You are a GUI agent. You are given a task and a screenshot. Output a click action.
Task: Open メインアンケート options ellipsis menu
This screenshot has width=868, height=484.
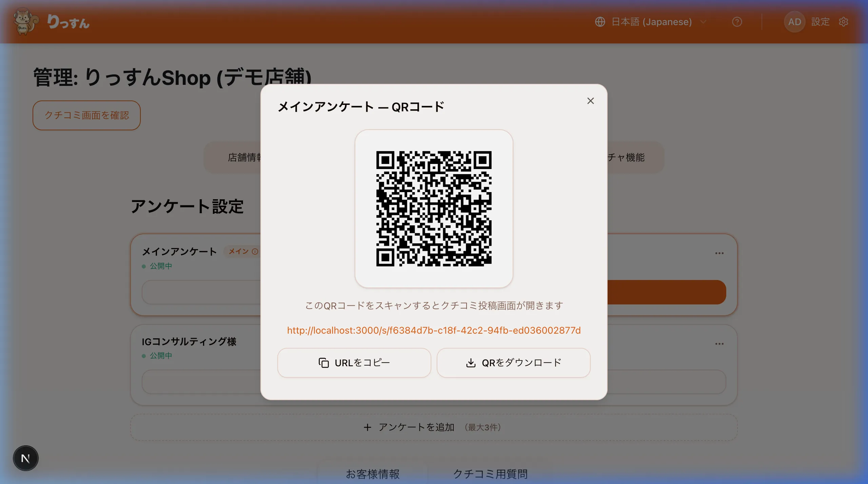point(719,253)
